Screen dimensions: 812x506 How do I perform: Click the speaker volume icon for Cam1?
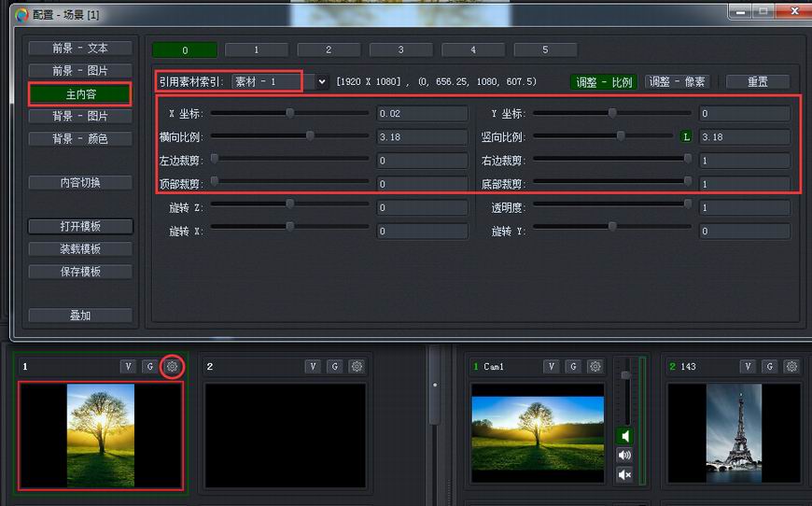624,456
